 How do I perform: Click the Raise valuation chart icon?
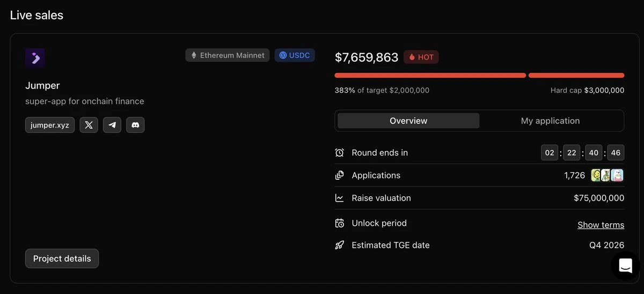339,198
